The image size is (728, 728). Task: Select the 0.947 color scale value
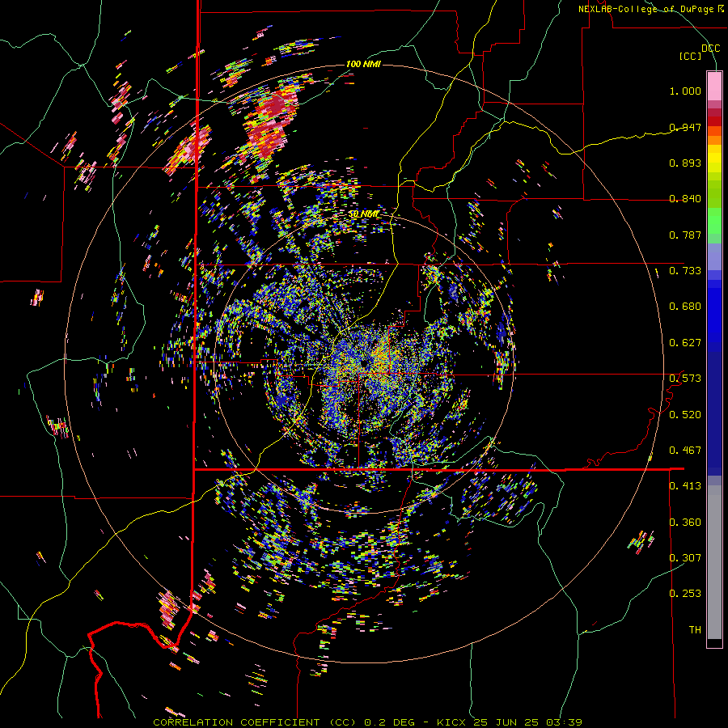685,127
